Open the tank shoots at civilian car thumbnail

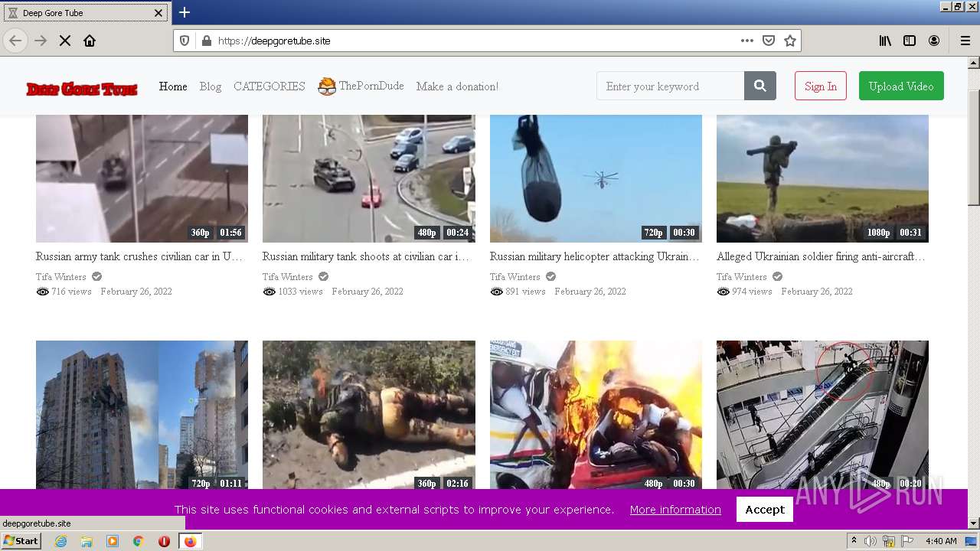point(368,178)
